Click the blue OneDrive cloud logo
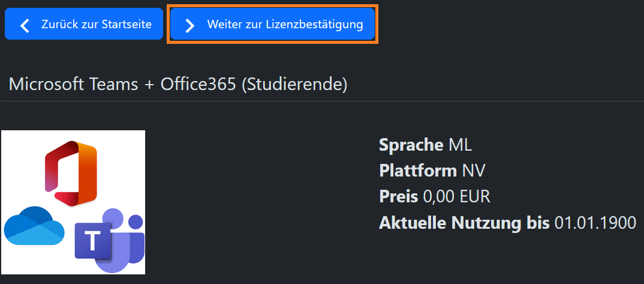The image size is (644, 284). pos(34,226)
